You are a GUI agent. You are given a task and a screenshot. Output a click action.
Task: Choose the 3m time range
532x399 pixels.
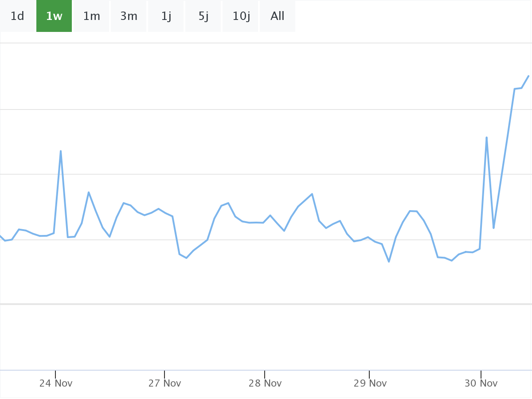pos(129,16)
